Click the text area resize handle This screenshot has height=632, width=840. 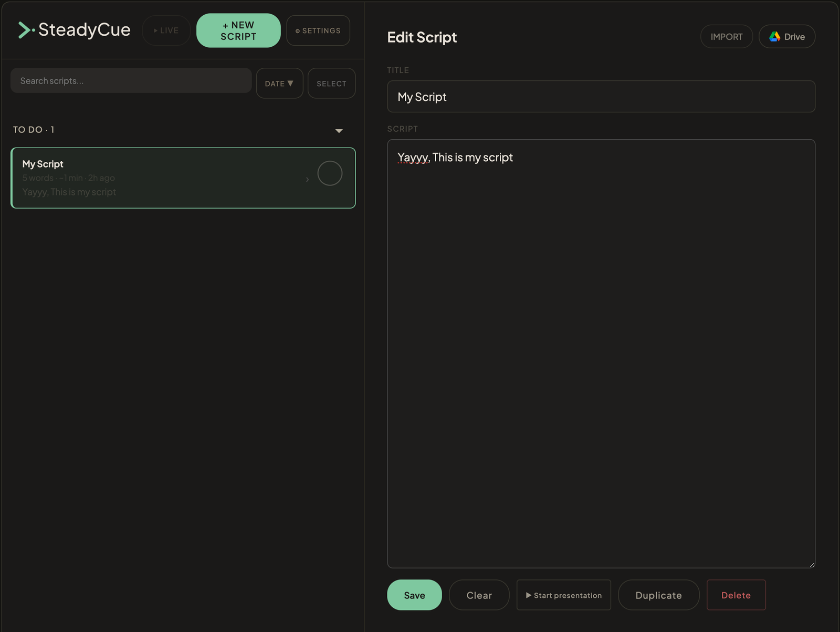coord(812,565)
